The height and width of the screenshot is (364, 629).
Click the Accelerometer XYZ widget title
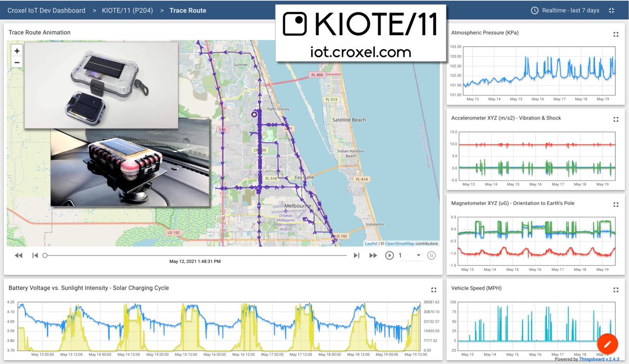[506, 118]
